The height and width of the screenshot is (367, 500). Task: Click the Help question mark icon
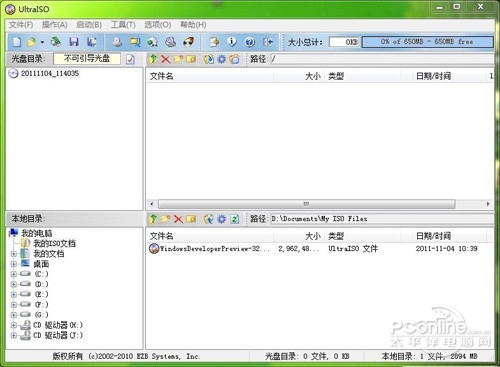pos(250,42)
